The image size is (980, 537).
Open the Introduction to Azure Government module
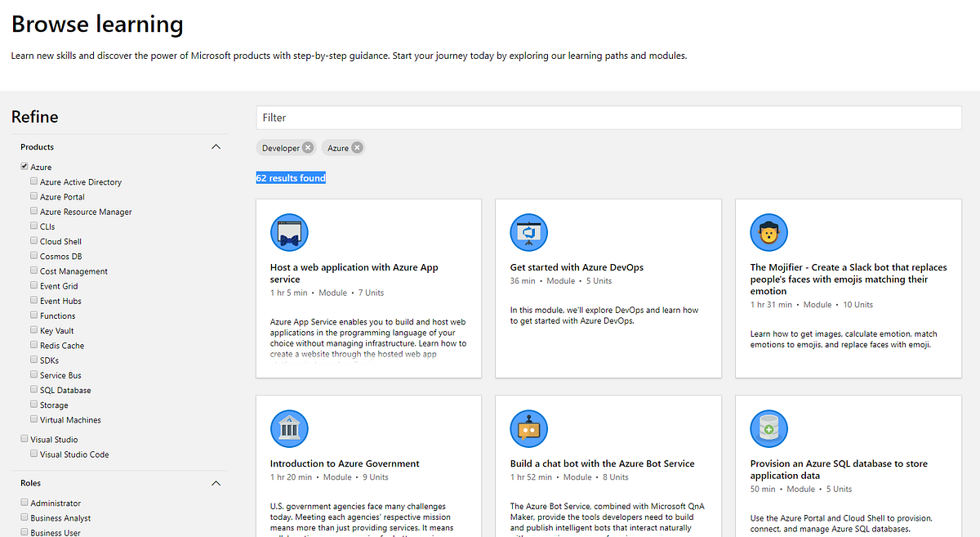pyautogui.click(x=345, y=463)
